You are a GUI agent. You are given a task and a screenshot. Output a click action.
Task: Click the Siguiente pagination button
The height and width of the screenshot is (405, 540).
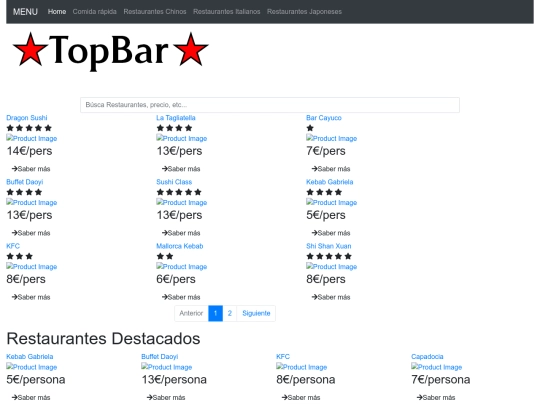click(x=256, y=313)
